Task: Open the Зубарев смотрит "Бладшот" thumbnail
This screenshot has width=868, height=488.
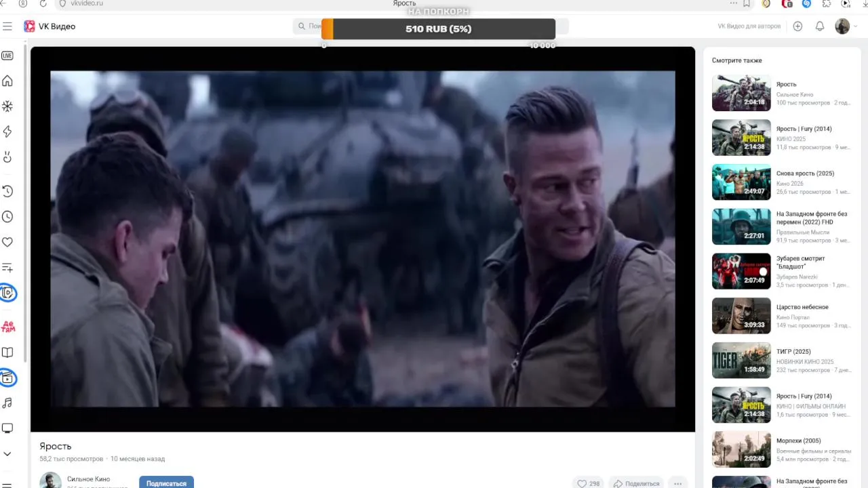Action: [x=741, y=271]
